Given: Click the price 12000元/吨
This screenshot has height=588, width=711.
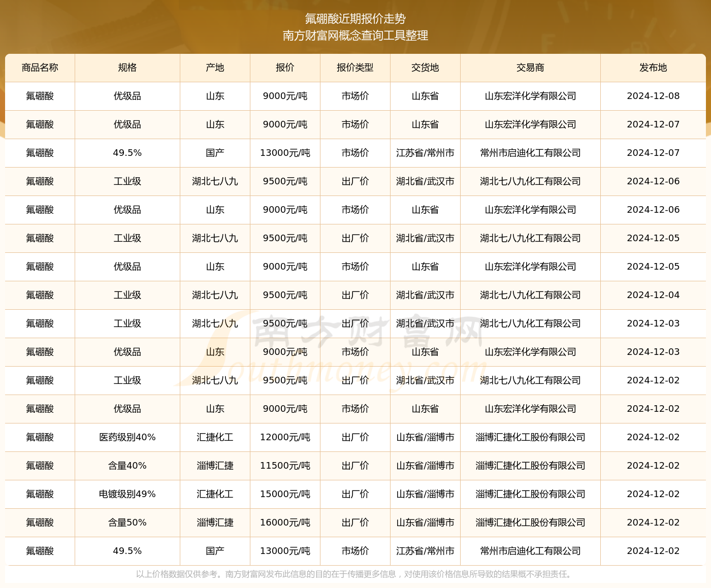Looking at the screenshot, I should point(285,437).
